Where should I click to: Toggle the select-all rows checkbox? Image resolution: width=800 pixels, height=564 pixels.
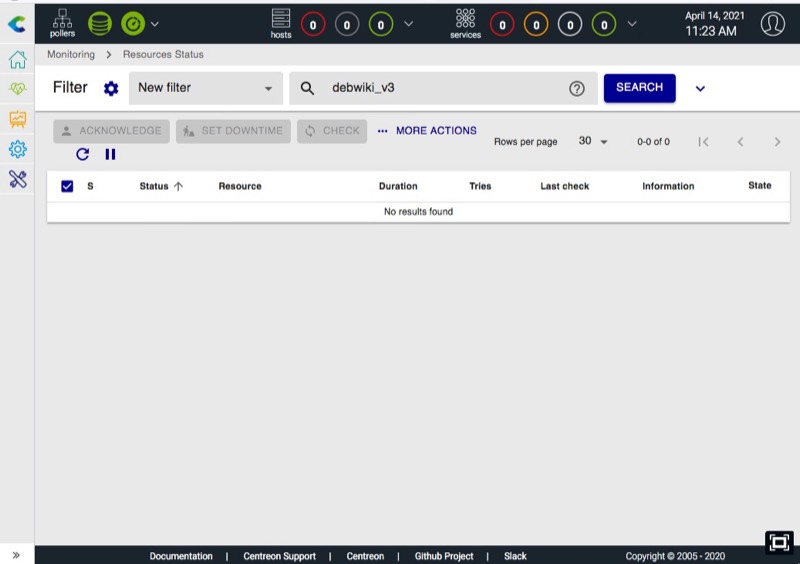[67, 186]
